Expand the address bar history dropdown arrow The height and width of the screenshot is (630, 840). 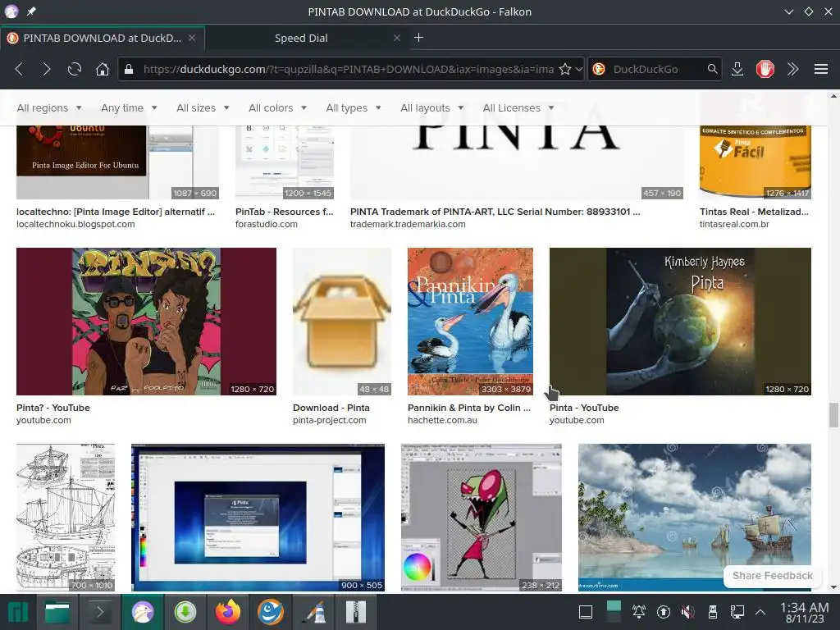pos(578,69)
